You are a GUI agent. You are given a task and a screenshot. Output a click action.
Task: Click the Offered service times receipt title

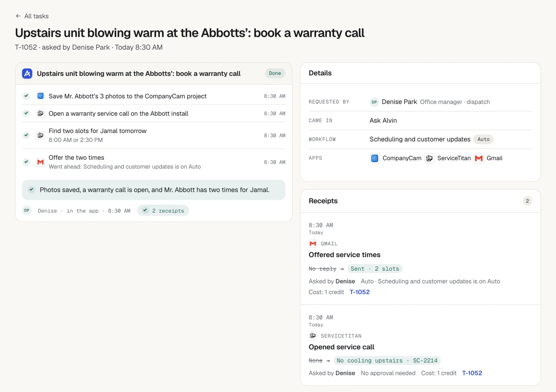(x=344, y=255)
